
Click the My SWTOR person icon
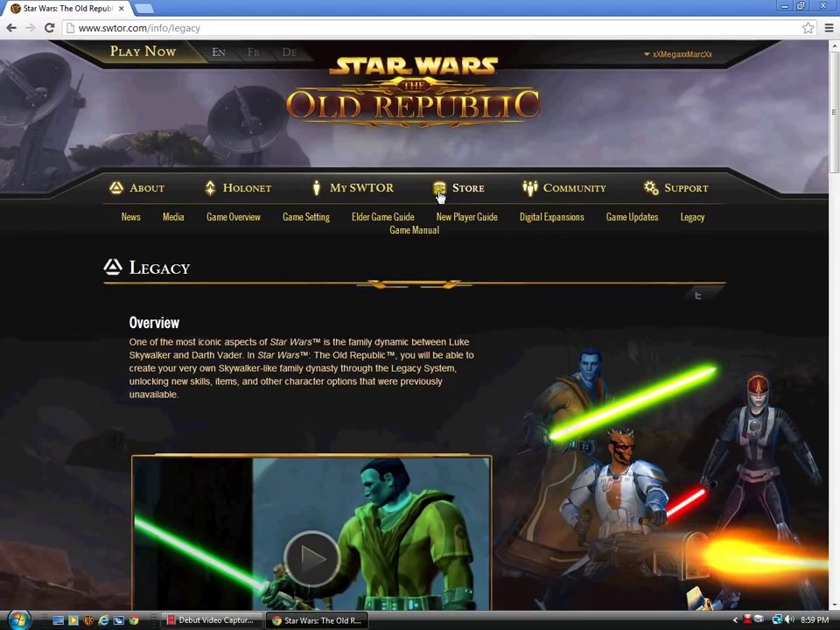coord(317,187)
